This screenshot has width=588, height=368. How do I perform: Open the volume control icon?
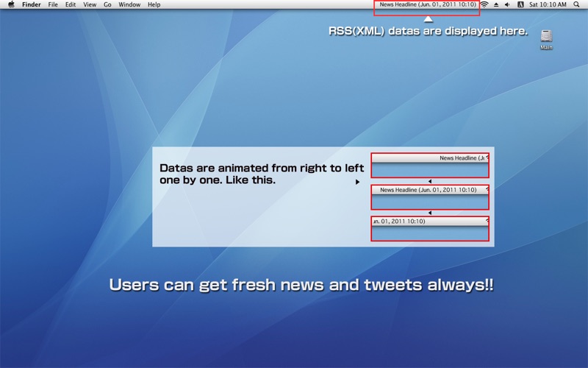click(x=507, y=4)
